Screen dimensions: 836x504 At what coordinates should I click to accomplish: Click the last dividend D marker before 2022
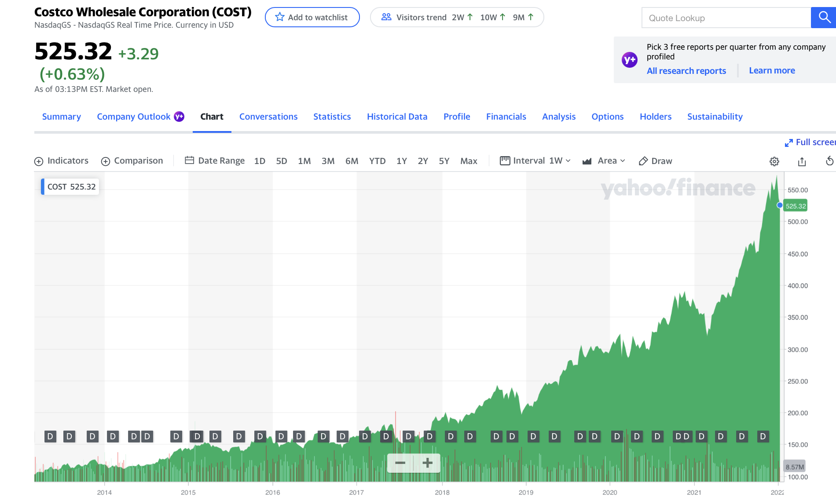tap(763, 436)
